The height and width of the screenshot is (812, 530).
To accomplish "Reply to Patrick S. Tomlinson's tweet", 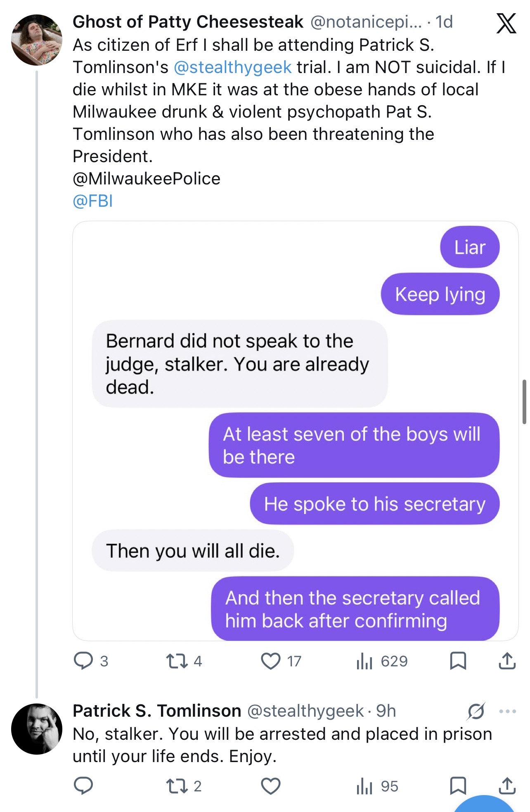I will pyautogui.click(x=83, y=786).
